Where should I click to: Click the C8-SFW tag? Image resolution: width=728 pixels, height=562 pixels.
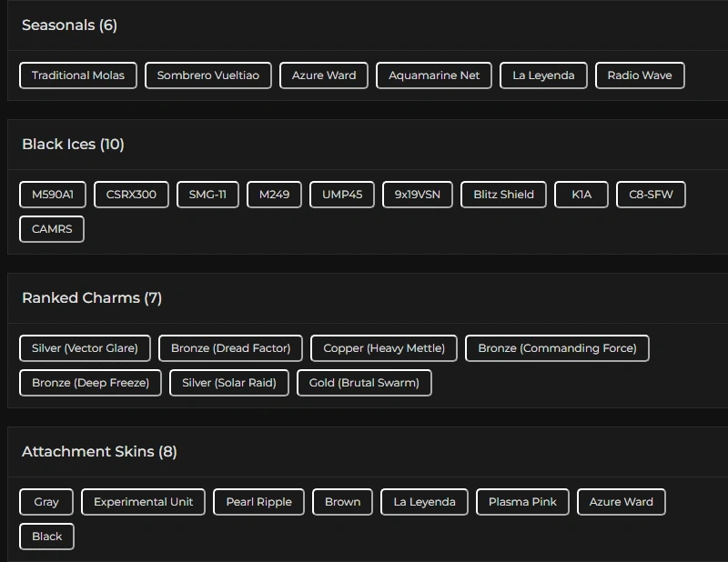click(651, 195)
